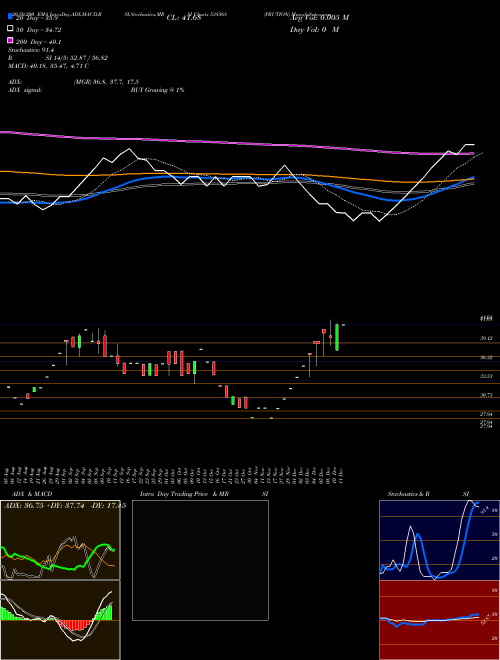Click the 30.73 price axis label
500x660 pixels.
pos(487,395)
